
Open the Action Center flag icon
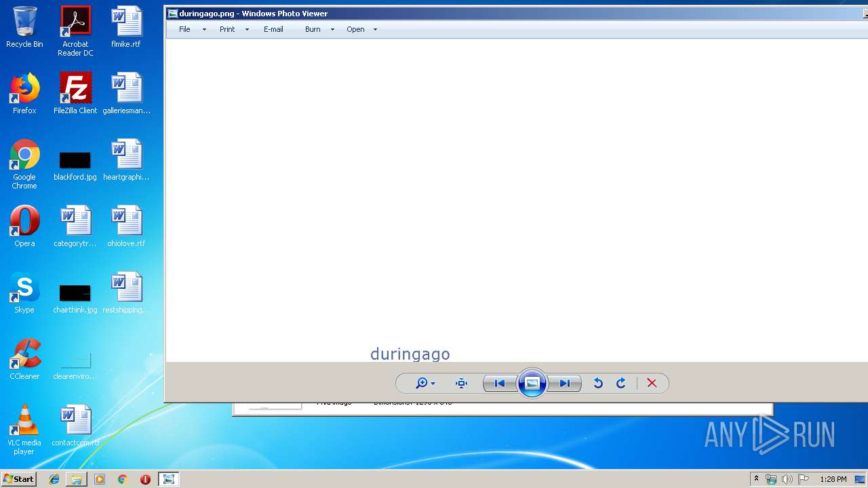[804, 479]
